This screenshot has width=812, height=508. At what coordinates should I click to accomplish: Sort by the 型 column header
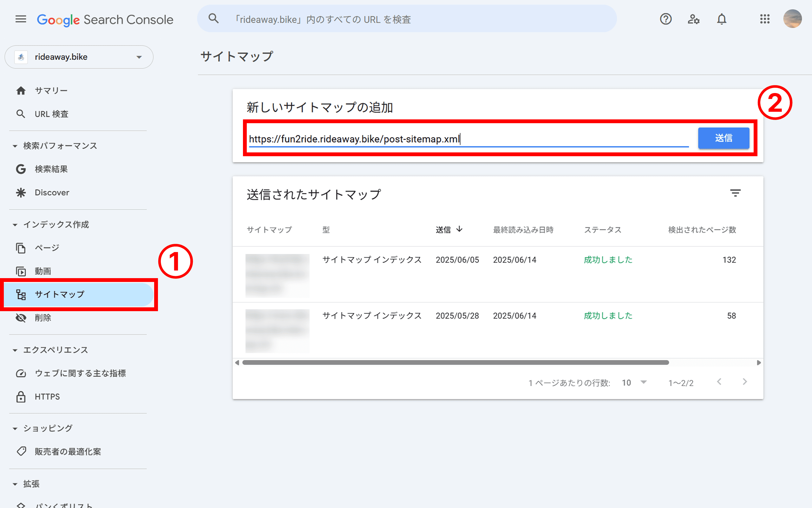[326, 230]
